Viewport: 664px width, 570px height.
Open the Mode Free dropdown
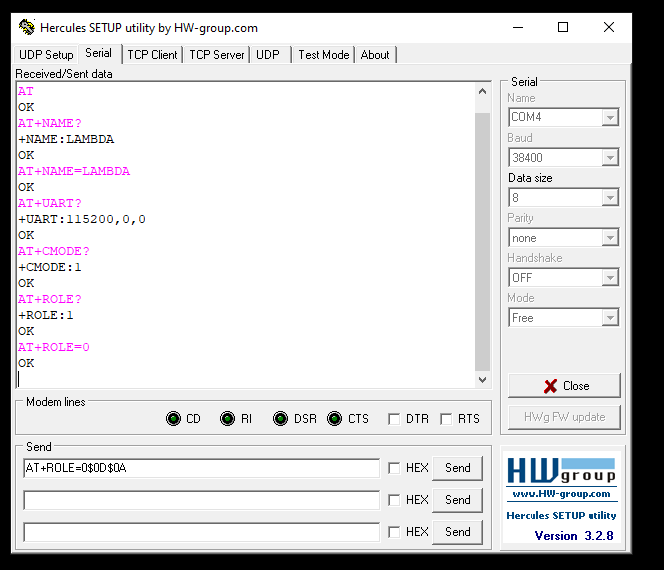click(x=610, y=318)
